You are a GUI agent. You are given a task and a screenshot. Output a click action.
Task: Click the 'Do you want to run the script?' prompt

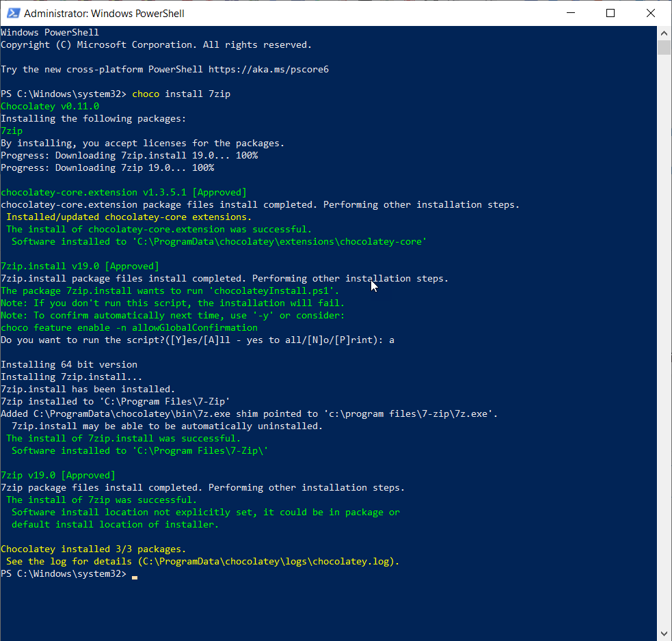(x=198, y=340)
